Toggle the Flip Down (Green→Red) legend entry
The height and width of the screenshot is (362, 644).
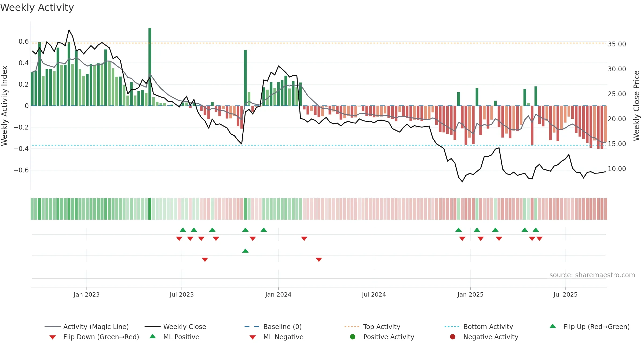94,337
